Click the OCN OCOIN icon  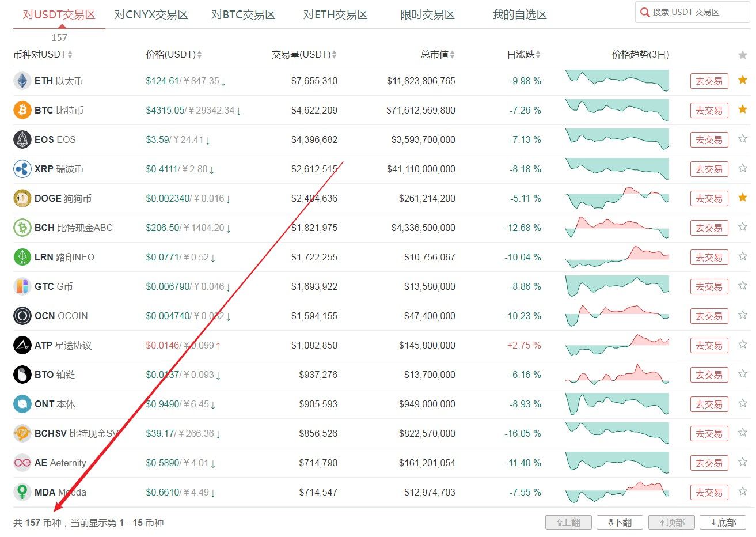pyautogui.click(x=22, y=316)
